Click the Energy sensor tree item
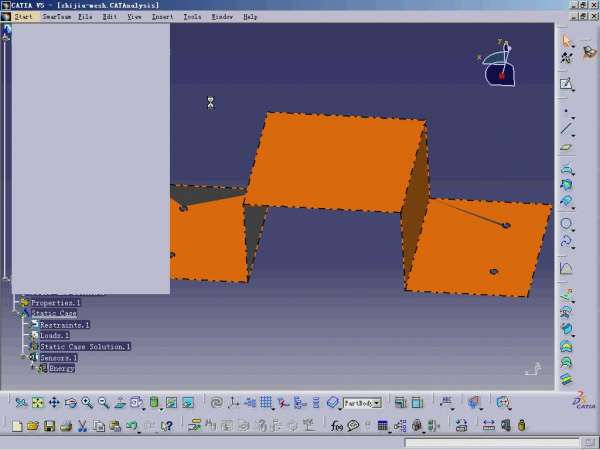 [x=62, y=368]
